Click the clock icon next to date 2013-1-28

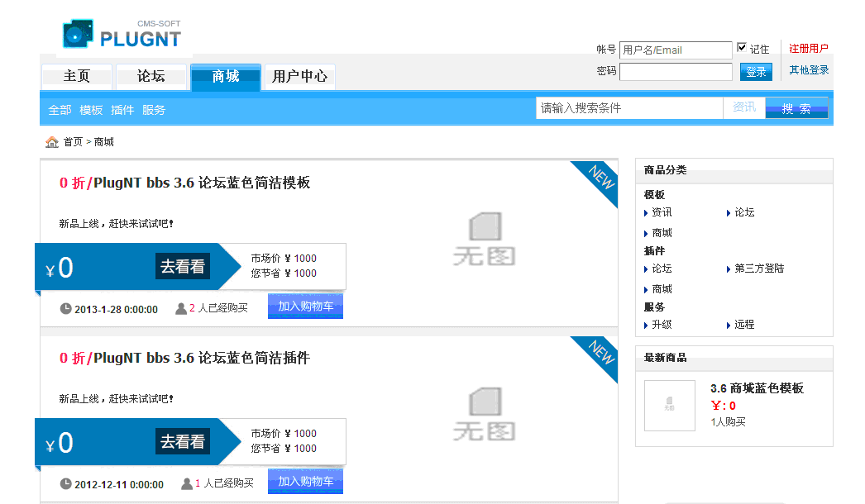[x=66, y=309]
